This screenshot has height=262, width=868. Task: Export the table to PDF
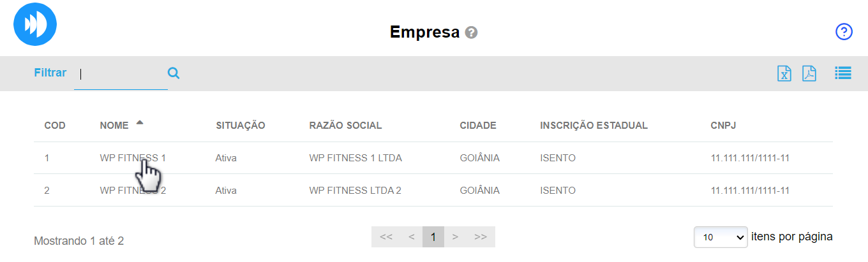tap(809, 73)
